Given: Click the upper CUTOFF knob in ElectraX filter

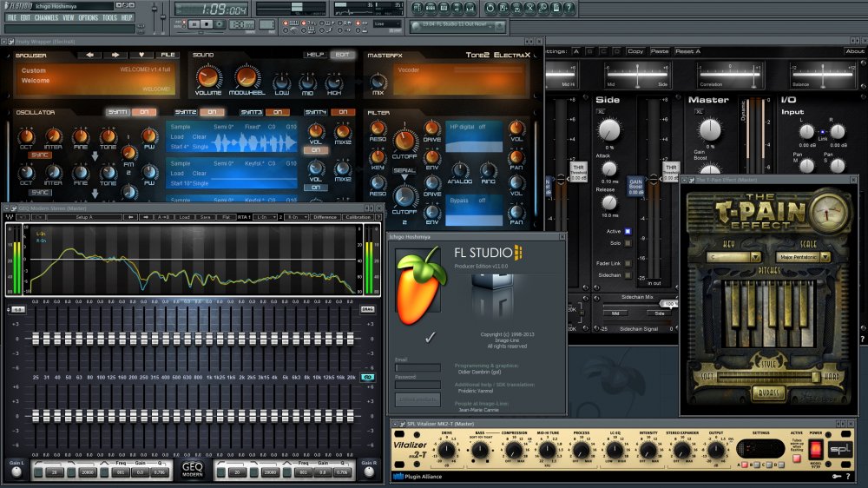Looking at the screenshot, I should 404,142.
